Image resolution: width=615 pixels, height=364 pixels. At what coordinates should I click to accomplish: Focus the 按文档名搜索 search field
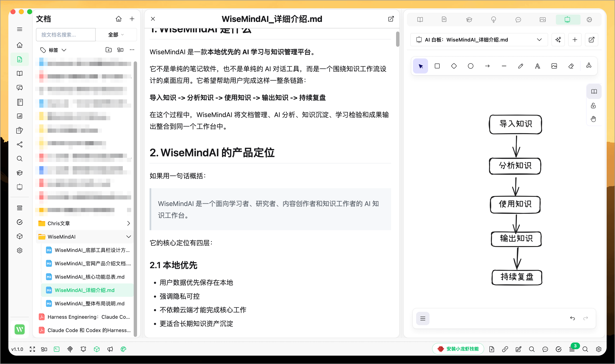(66, 35)
